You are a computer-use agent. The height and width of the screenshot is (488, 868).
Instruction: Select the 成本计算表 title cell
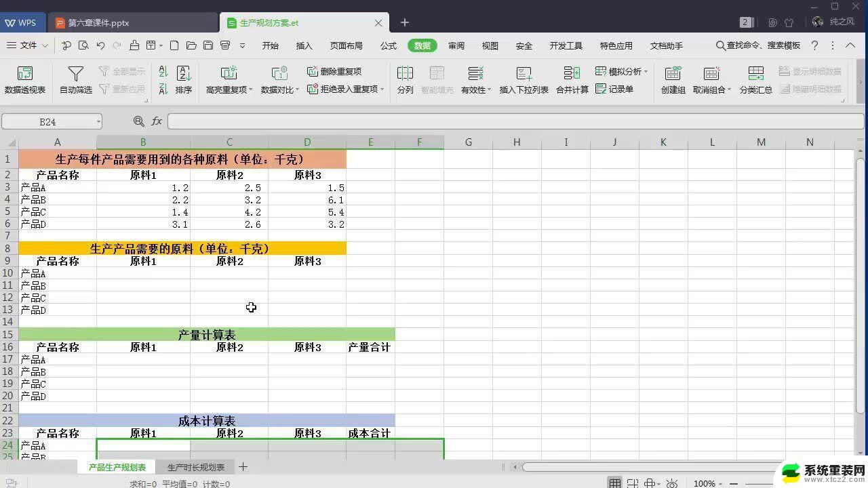coord(207,421)
